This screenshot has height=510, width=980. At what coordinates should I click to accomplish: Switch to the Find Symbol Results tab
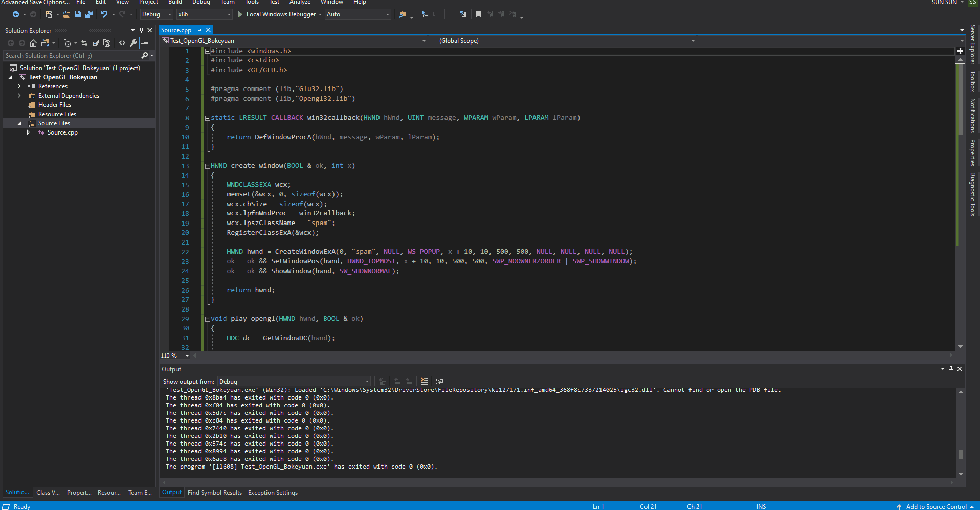(214, 493)
